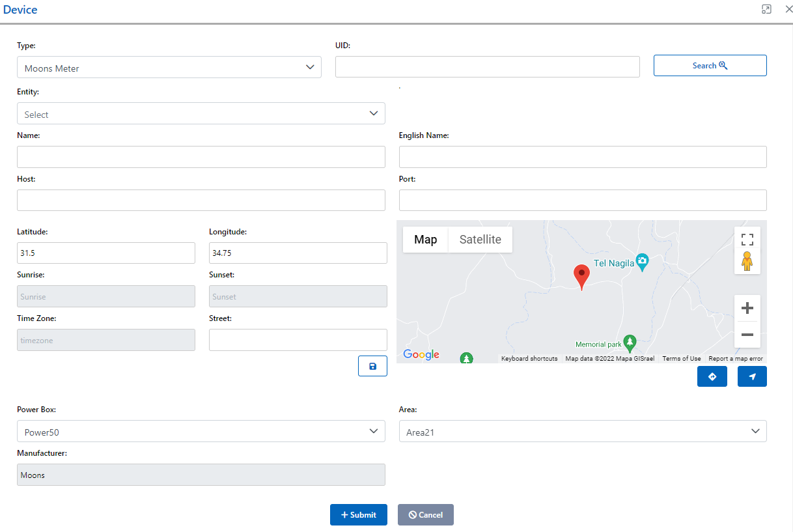This screenshot has height=532, width=793.
Task: Switch map to Satellite view
Action: (480, 240)
